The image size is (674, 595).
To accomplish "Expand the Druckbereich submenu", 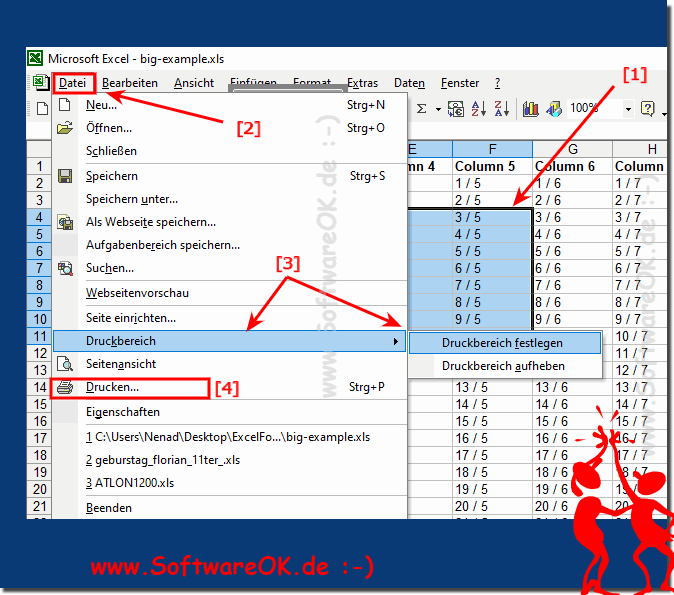I will [x=230, y=341].
